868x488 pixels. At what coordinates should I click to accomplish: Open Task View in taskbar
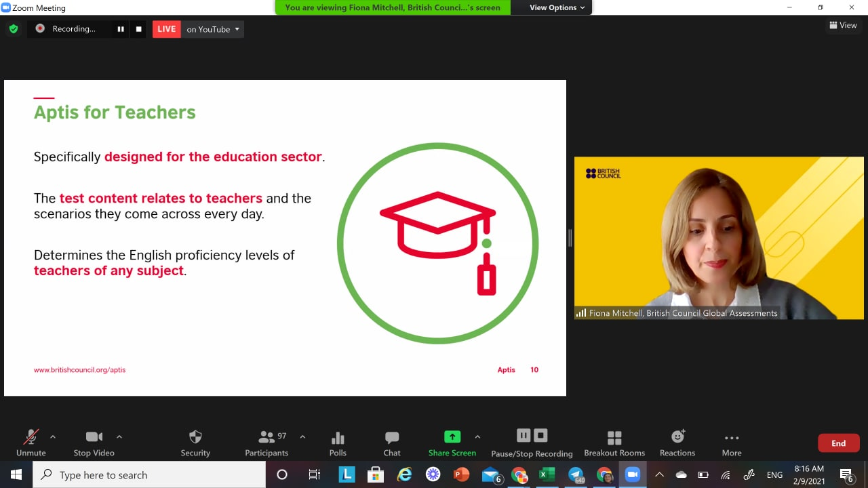coord(315,474)
